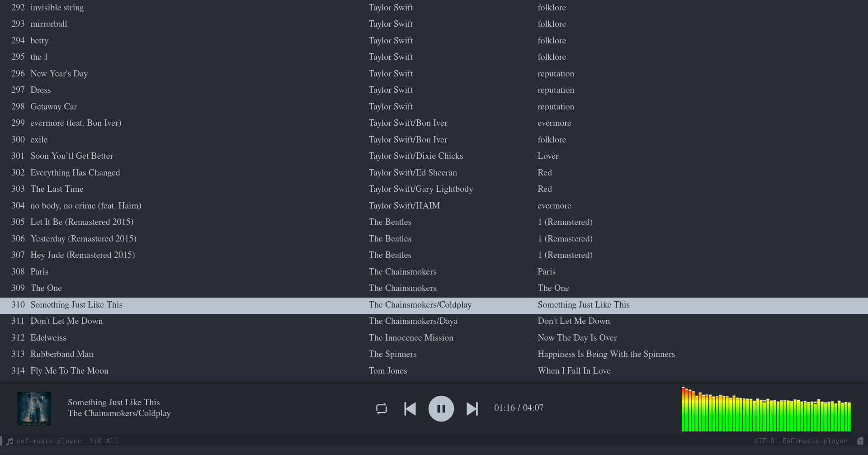Skip to the previous track

tap(410, 408)
